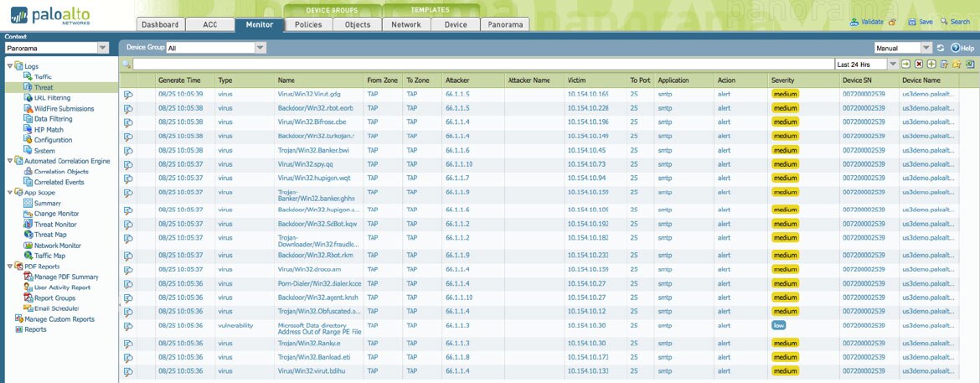Screen dimensions: 980x383
Task: Export logs with the spreadsheet icon
Action: [969, 65]
